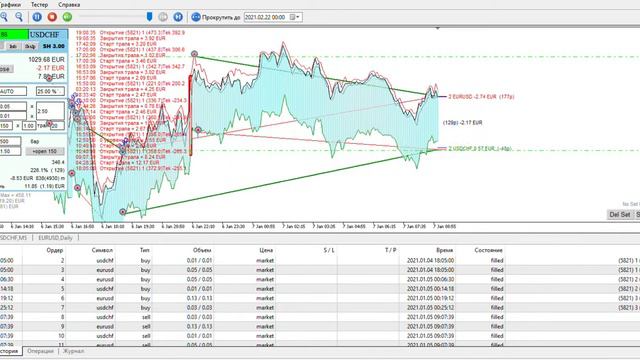Open the Справка menu

69,4
